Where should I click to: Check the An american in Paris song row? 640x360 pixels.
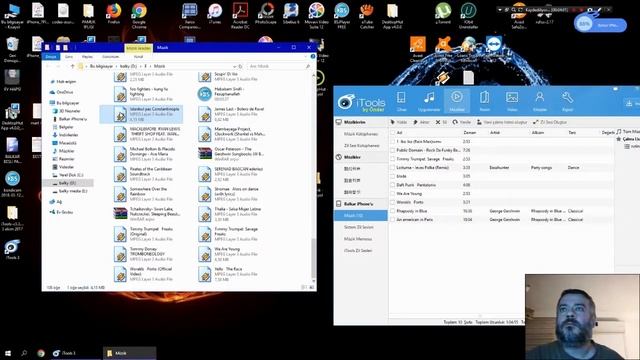pyautogui.click(x=393, y=220)
